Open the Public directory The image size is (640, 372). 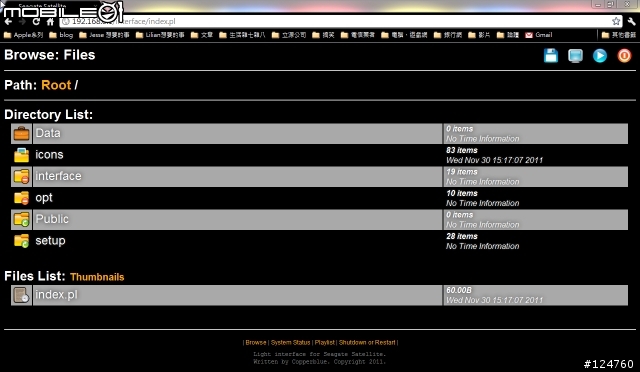click(x=52, y=219)
